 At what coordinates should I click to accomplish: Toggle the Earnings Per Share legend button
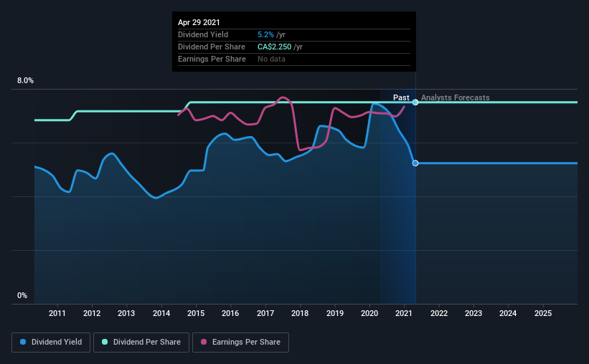click(240, 343)
